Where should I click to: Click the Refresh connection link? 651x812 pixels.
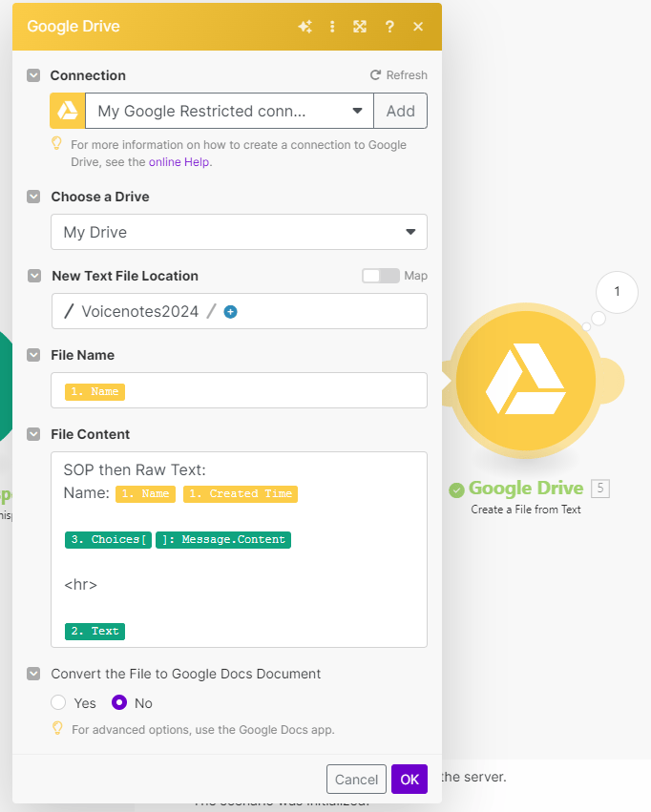click(399, 75)
